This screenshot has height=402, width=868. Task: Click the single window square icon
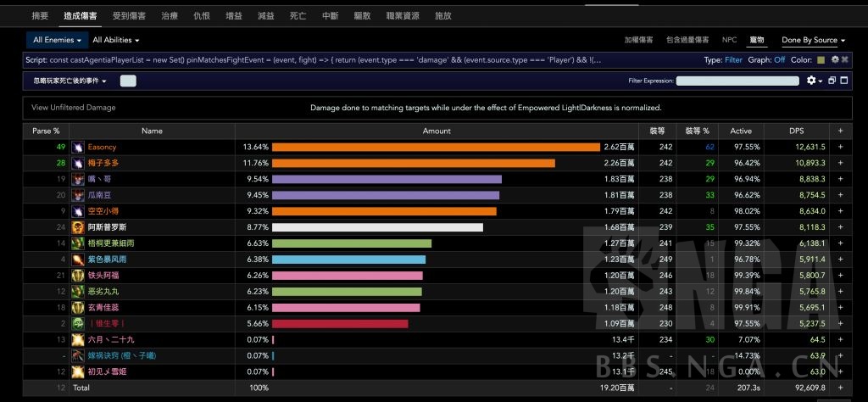[x=844, y=81]
